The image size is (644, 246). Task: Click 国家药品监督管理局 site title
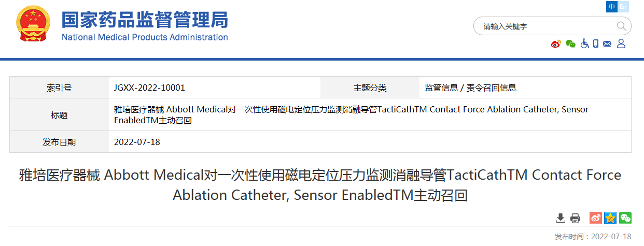pyautogui.click(x=145, y=20)
